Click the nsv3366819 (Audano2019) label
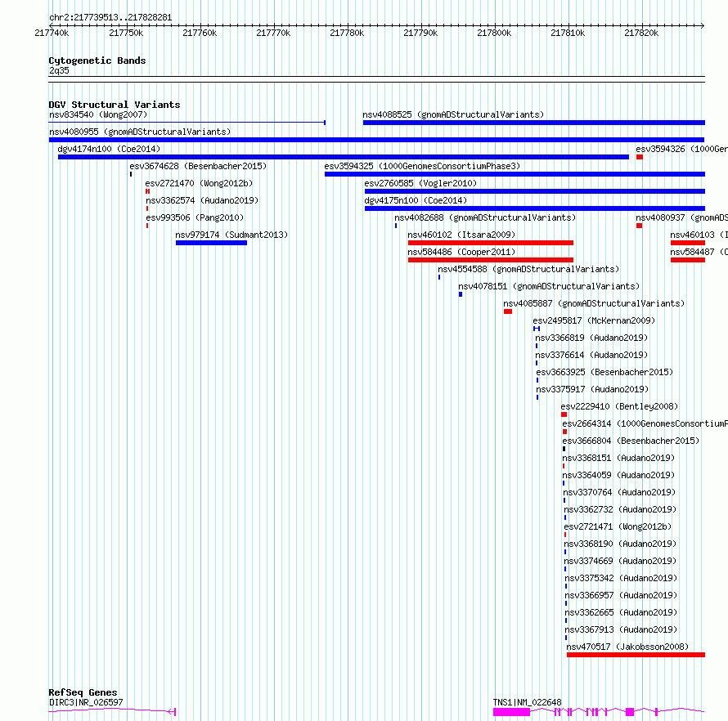 tap(591, 338)
